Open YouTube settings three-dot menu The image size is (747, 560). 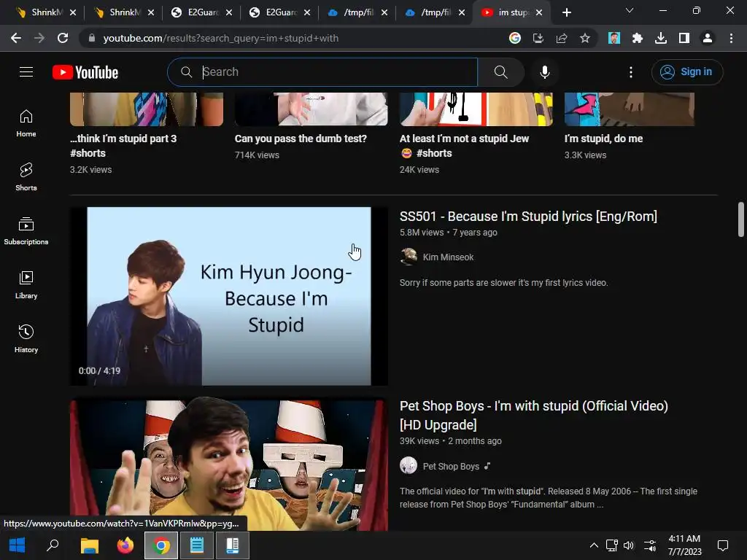631,72
